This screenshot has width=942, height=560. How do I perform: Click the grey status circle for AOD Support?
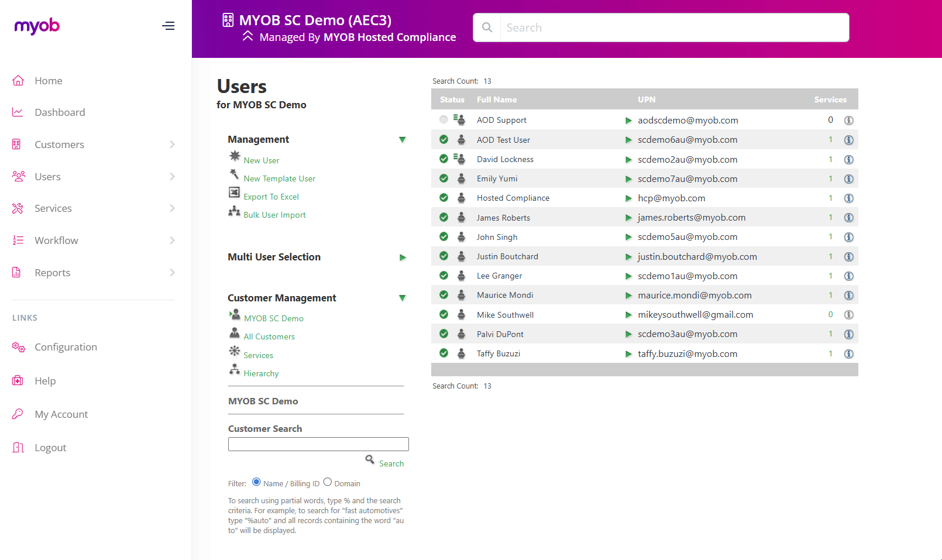point(444,120)
